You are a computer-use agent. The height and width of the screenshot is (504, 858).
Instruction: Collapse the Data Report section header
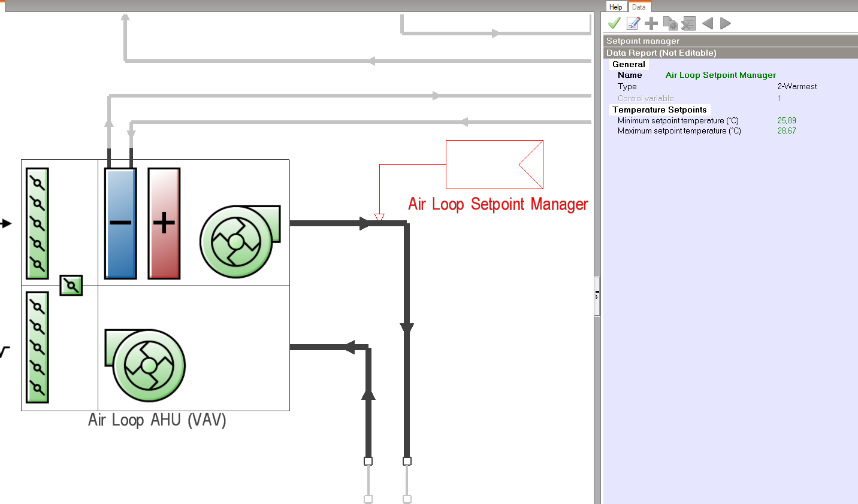pos(661,53)
